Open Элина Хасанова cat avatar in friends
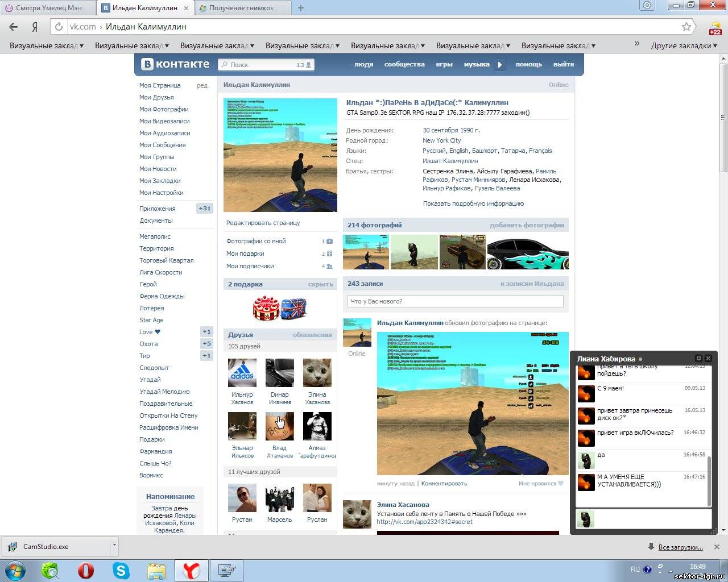 [x=317, y=373]
